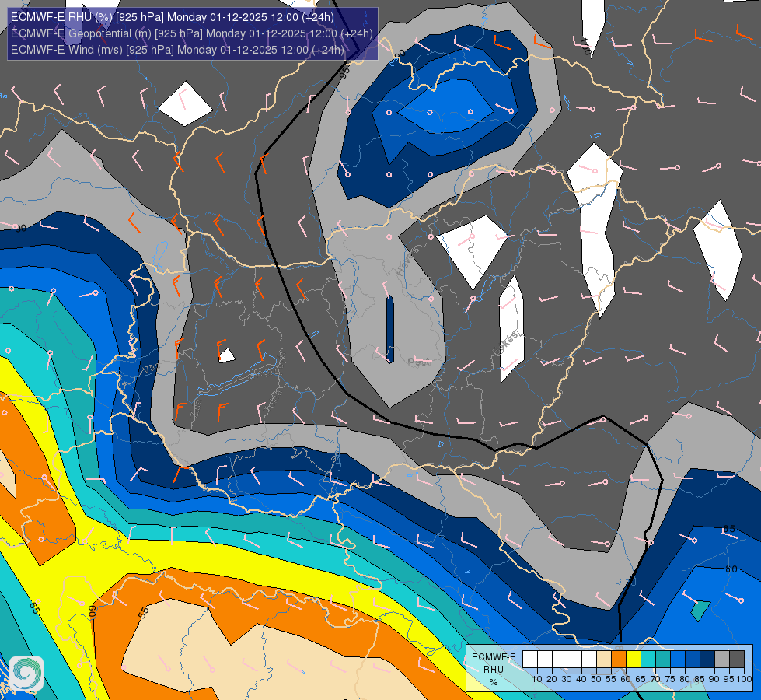
Task: Pick the bright blue 75-80% legend swatch
Action: coord(678,659)
